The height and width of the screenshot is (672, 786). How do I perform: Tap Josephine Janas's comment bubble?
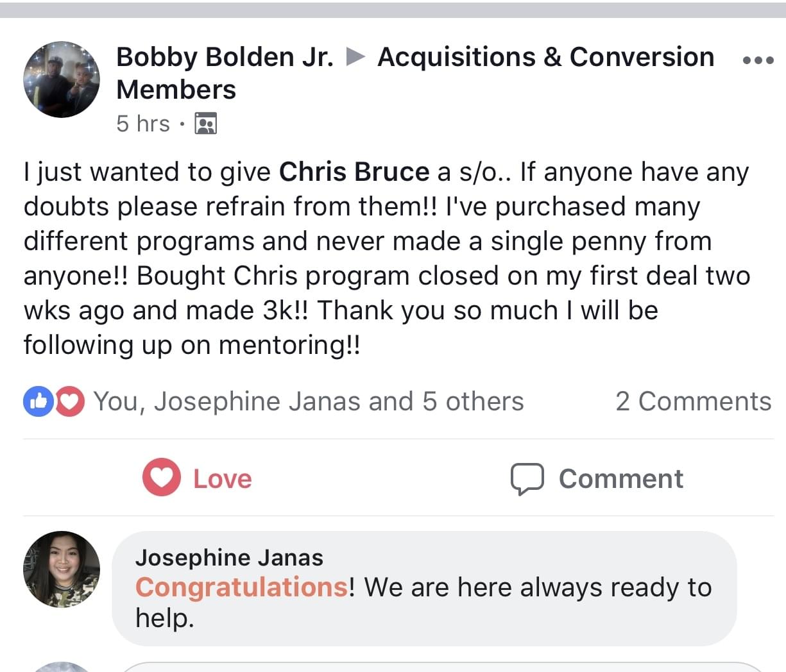pyautogui.click(x=424, y=588)
